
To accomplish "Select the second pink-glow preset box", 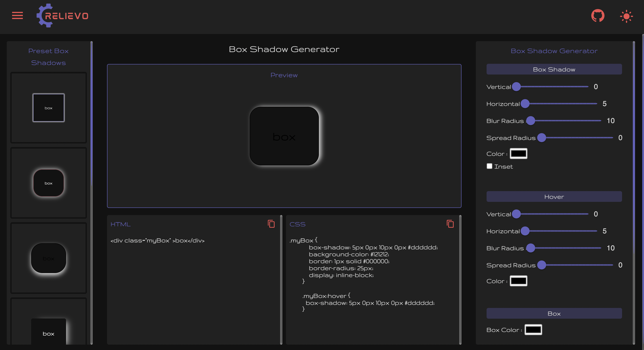I will (x=49, y=183).
